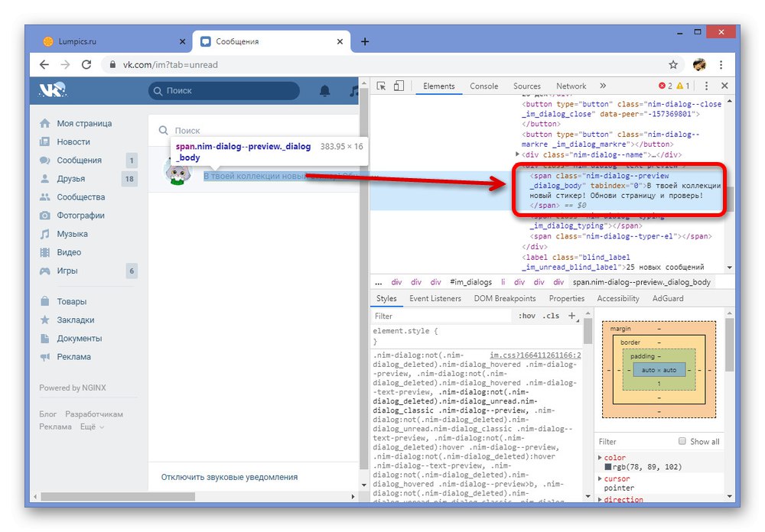Open DevTools customize menu dots

tap(706, 86)
